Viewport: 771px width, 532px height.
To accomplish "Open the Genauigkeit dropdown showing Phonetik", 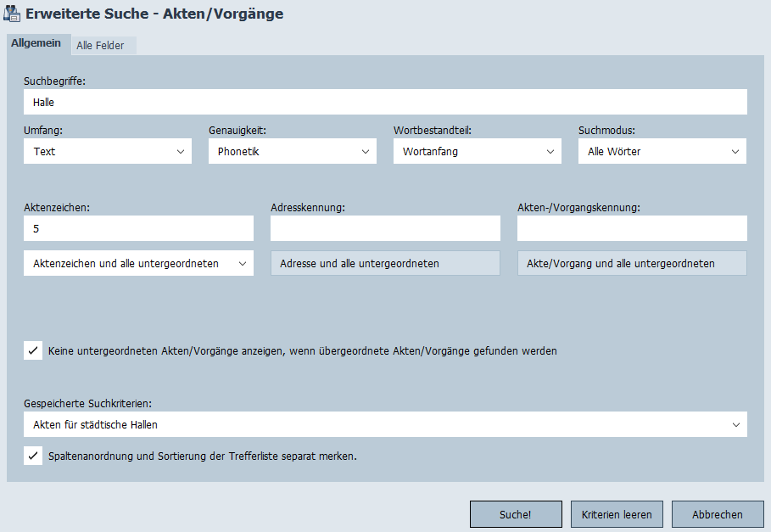I will click(x=293, y=151).
